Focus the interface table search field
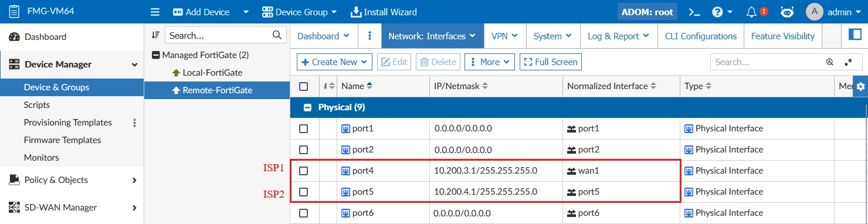Image resolution: width=868 pixels, height=224 pixels. pos(768,62)
